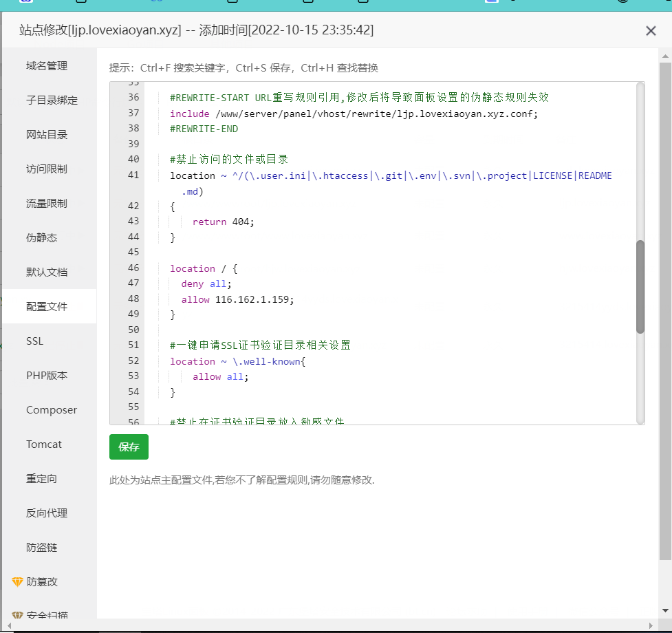Open 重定向 redirect settings
This screenshot has width=672, height=633.
click(x=41, y=479)
